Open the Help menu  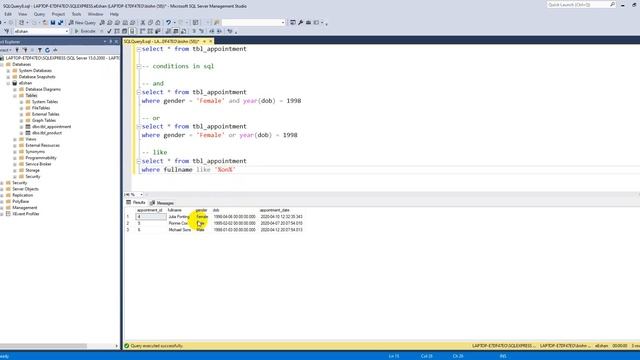click(114, 14)
